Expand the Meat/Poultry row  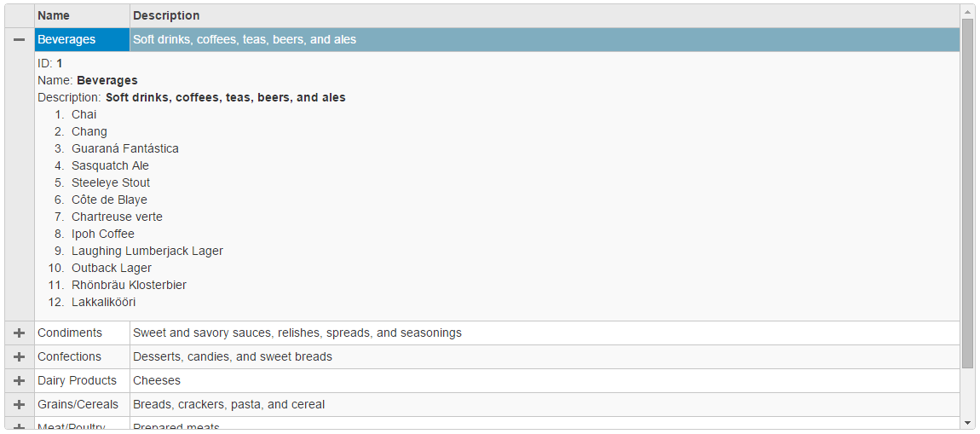20,425
